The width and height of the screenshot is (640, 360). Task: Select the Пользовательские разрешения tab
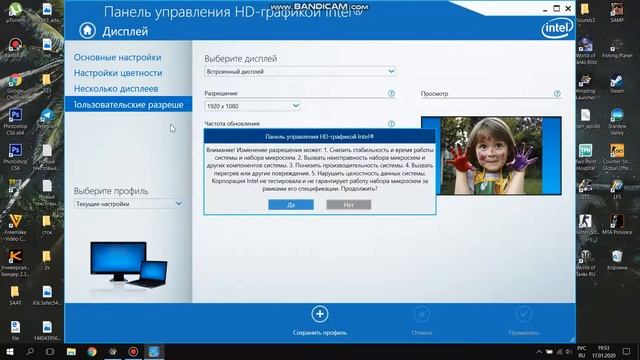[128, 104]
